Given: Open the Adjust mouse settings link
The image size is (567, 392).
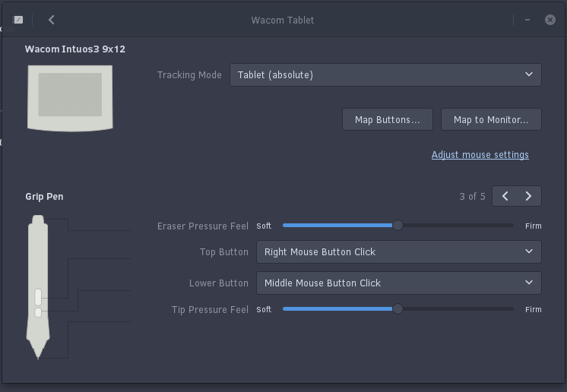Looking at the screenshot, I should pyautogui.click(x=480, y=155).
